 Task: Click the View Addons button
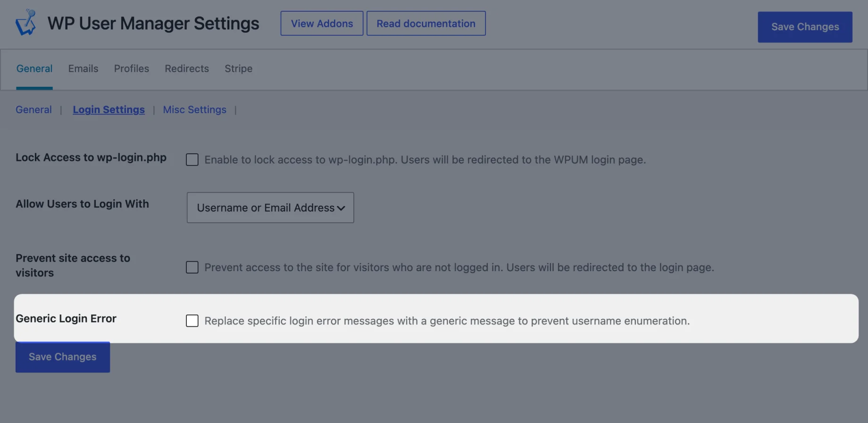322,24
